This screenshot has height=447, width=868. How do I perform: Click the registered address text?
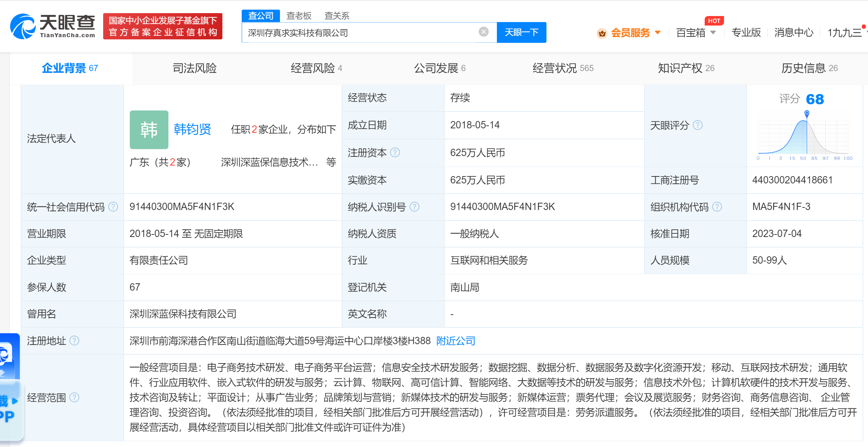280,341
